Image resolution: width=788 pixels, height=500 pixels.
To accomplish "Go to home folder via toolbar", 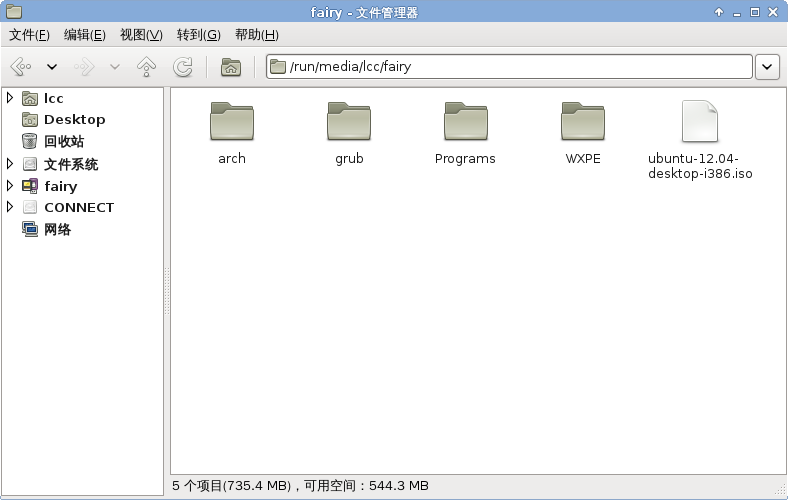I will pyautogui.click(x=231, y=66).
